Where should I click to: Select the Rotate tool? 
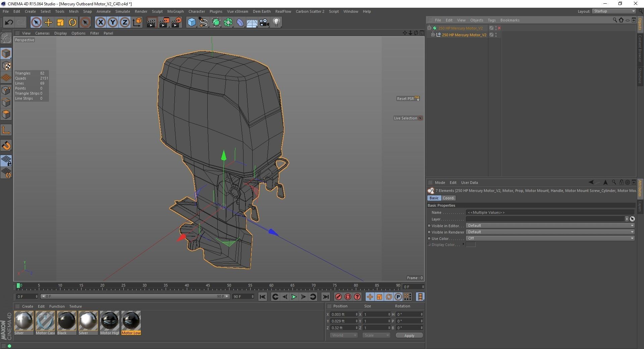72,22
